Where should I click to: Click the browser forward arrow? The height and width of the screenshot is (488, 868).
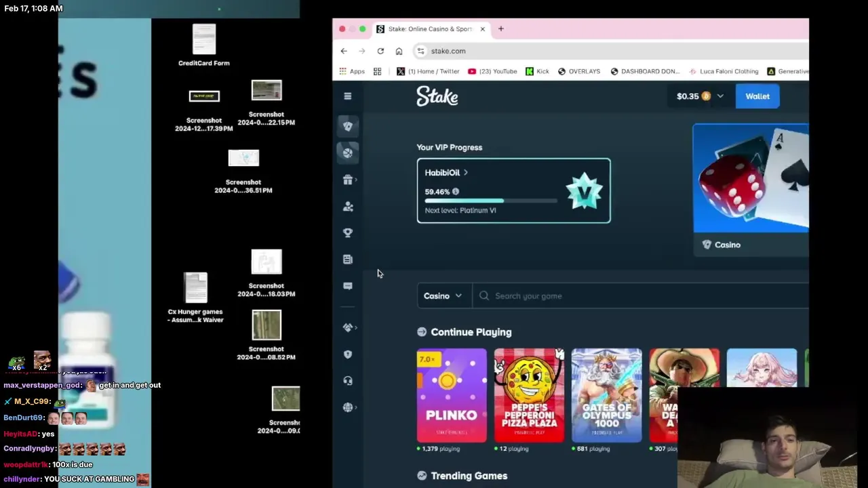click(362, 51)
